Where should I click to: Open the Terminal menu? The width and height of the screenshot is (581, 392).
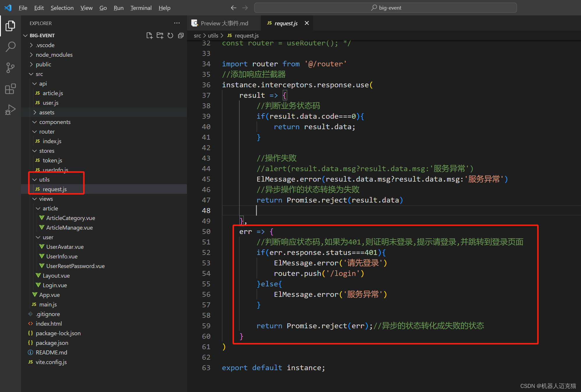(x=141, y=8)
